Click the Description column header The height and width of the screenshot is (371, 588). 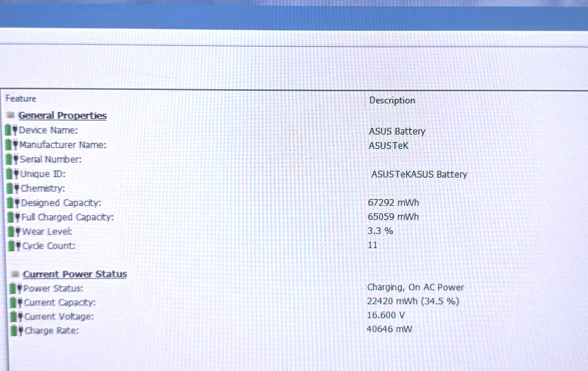tap(392, 100)
